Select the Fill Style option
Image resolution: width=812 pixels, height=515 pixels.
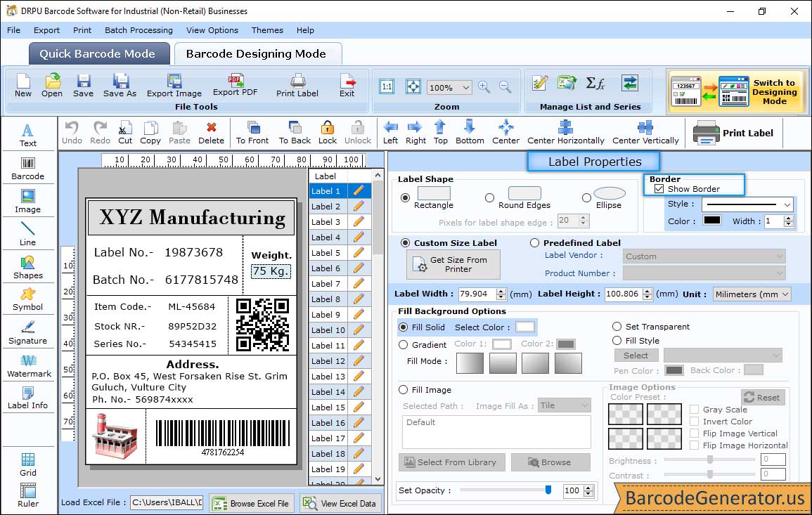click(x=617, y=341)
